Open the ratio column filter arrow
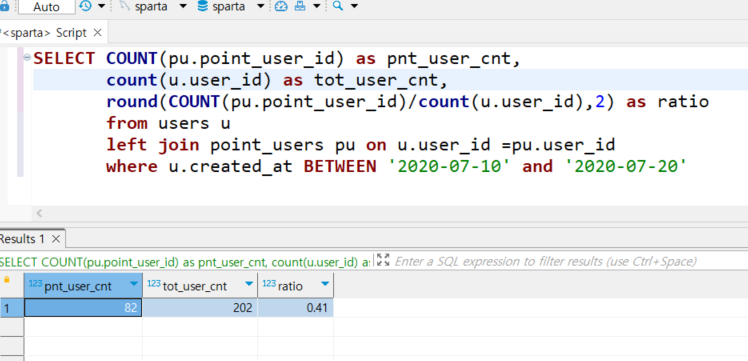The image size is (748, 361). pos(325,284)
